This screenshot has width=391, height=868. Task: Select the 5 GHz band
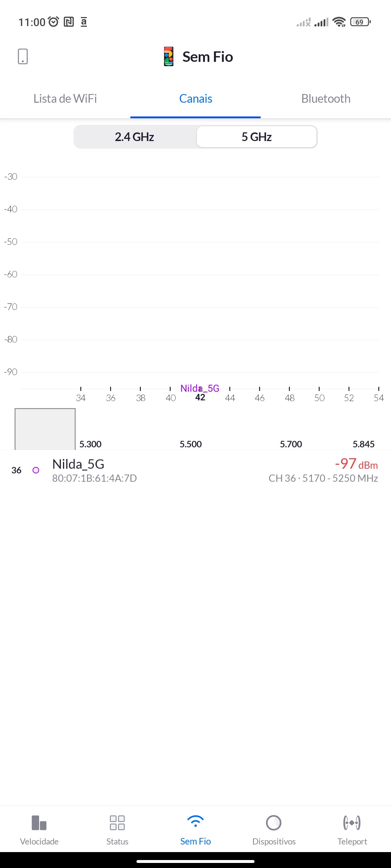(x=257, y=137)
